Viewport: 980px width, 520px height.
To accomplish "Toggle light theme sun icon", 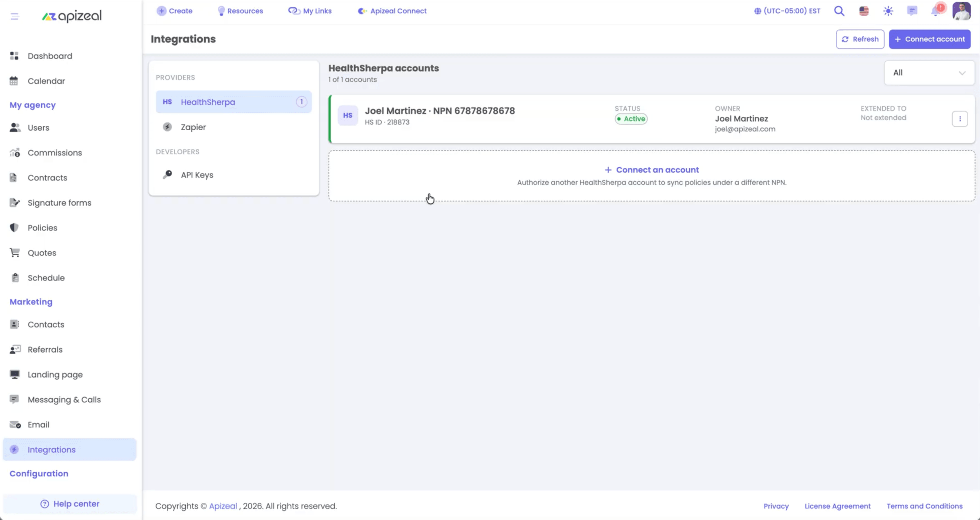I will [x=888, y=11].
